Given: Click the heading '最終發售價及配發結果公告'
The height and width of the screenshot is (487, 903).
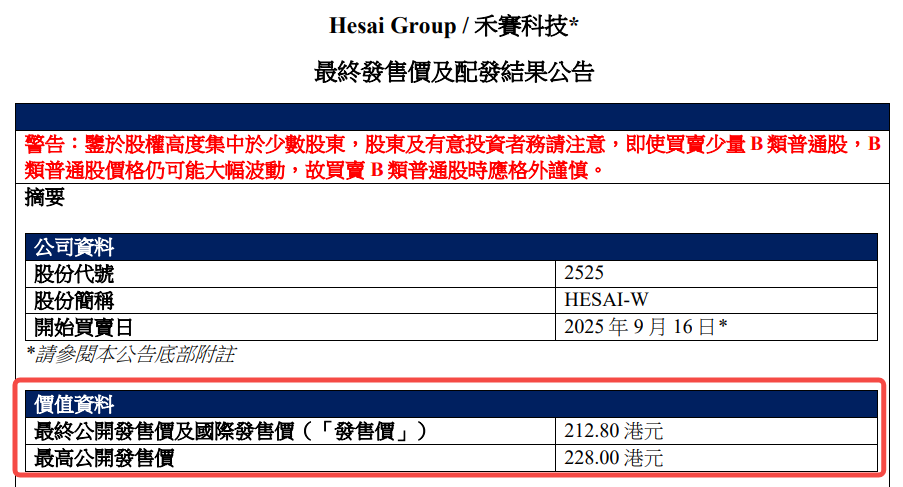Looking at the screenshot, I should (453, 73).
